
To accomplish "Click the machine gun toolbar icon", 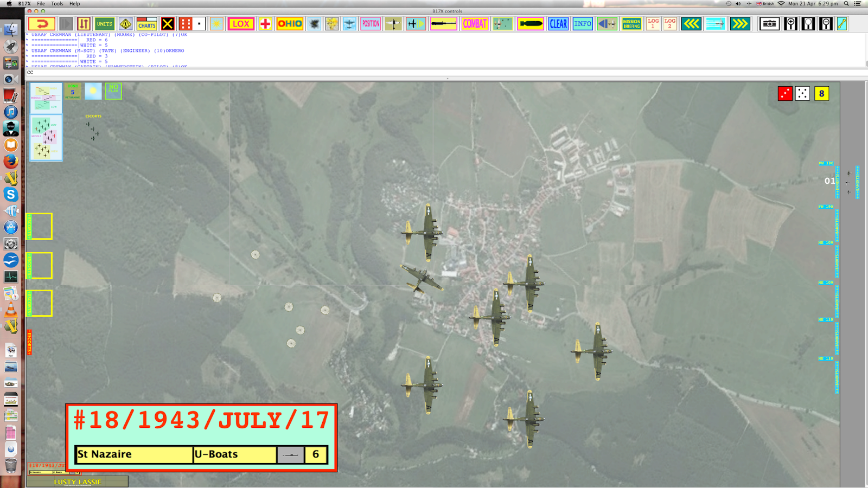I will pos(444,24).
